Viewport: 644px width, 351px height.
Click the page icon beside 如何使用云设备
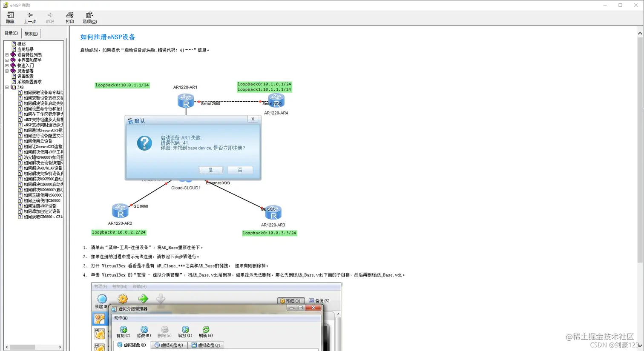click(x=20, y=141)
